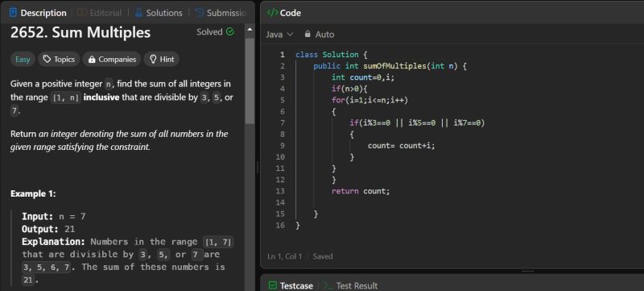The width and height of the screenshot is (644, 291).
Task: Click the Testcase checkbox icon
Action: pos(272,285)
